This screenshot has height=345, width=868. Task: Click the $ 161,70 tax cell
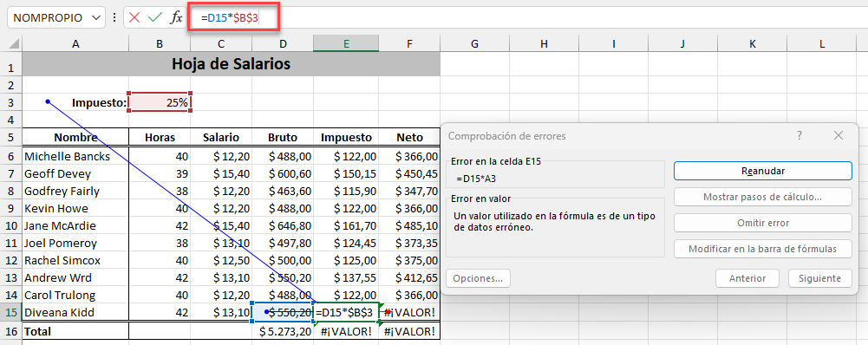[346, 226]
